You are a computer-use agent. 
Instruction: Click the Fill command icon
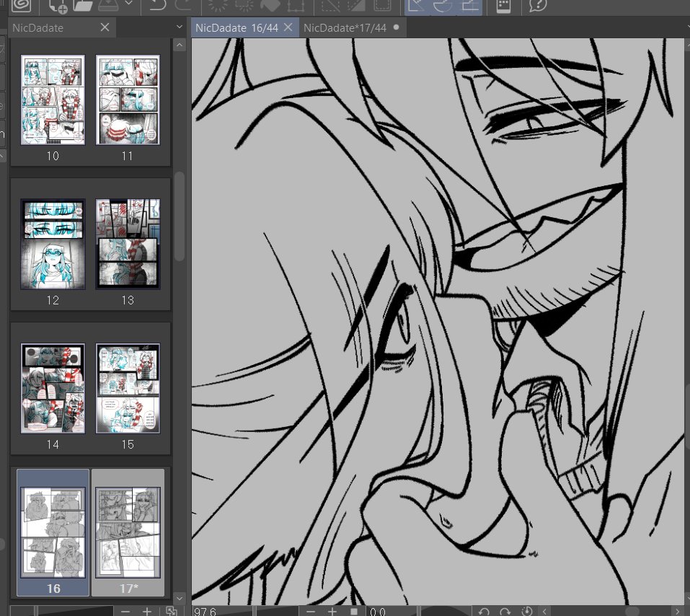pyautogui.click(x=270, y=5)
